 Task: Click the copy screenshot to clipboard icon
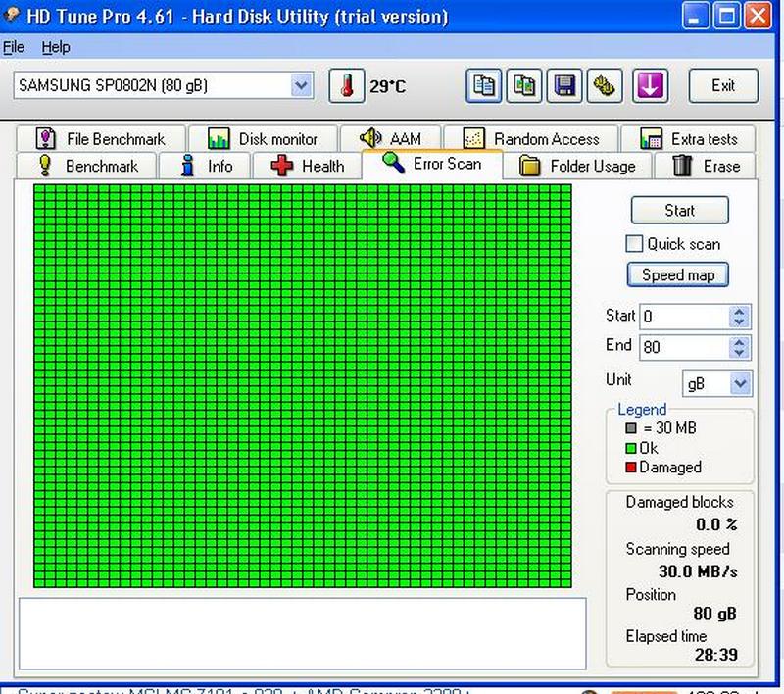tap(524, 85)
